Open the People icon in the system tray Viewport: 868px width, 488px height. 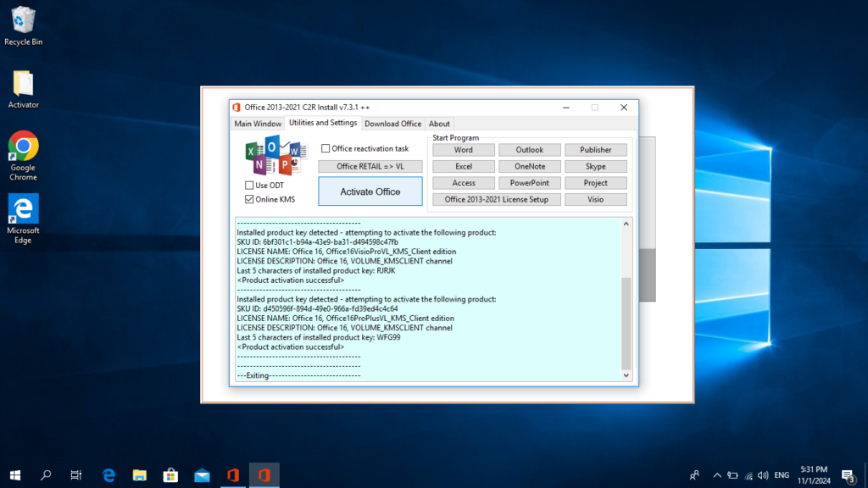click(x=694, y=475)
